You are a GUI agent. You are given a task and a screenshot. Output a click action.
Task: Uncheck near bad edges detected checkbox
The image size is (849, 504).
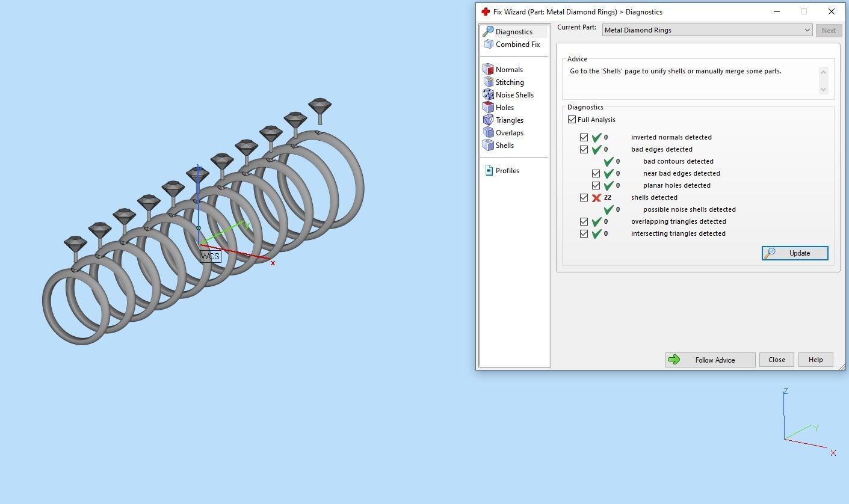596,173
